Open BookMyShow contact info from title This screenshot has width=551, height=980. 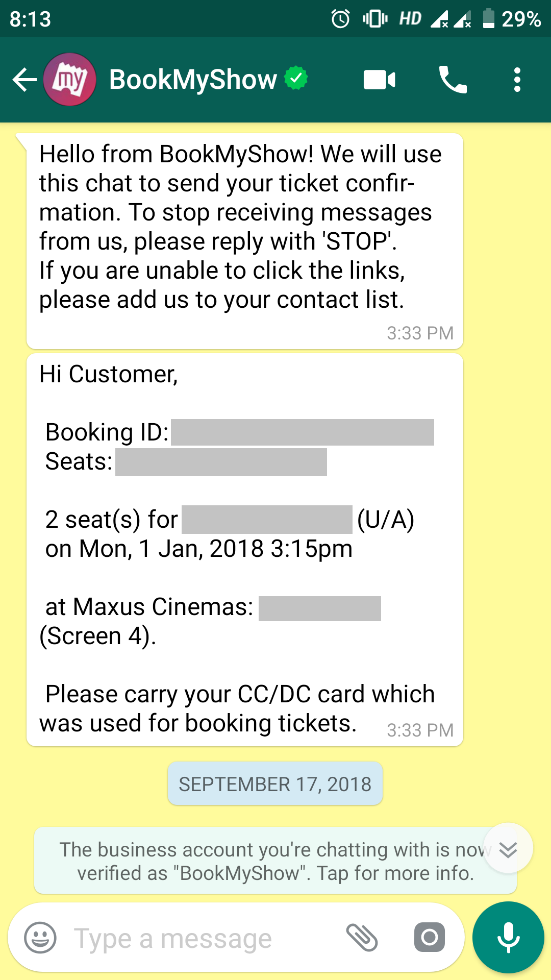click(193, 80)
